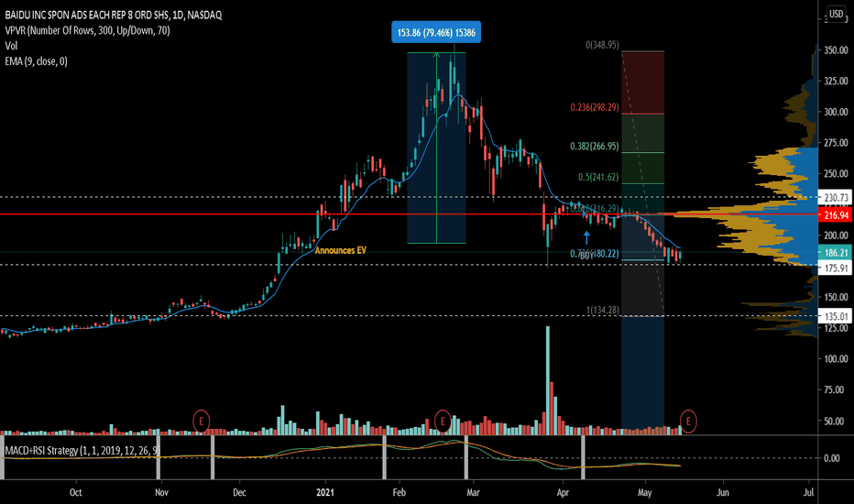Open MACD+RSI Strategy legend label
Screen dimensions: 854x504
pyautogui.click(x=82, y=451)
